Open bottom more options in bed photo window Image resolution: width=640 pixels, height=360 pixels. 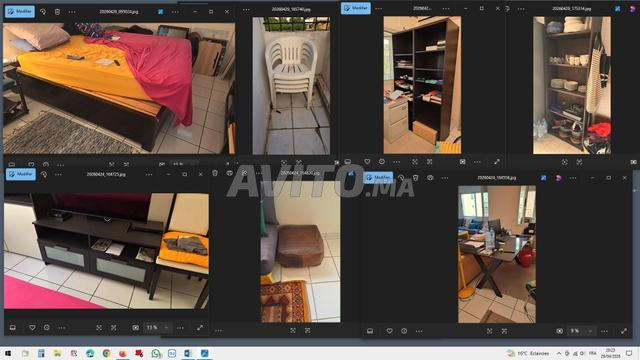click(x=60, y=165)
